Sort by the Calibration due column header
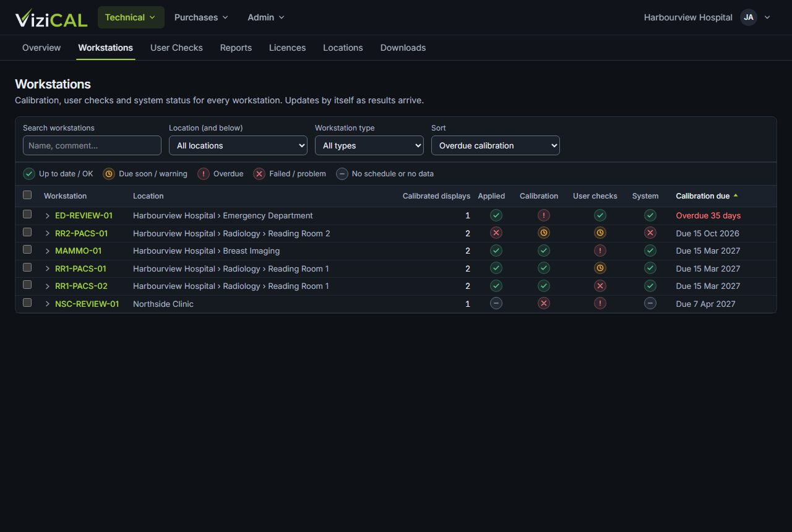 (707, 196)
